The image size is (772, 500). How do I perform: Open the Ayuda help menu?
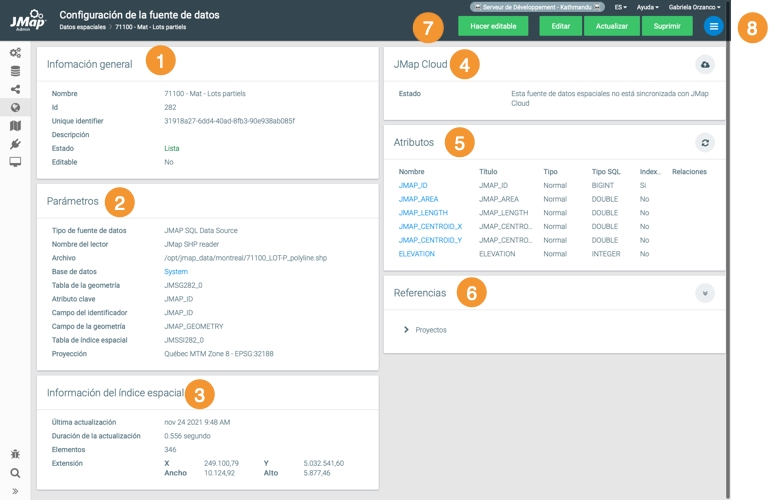point(647,7)
